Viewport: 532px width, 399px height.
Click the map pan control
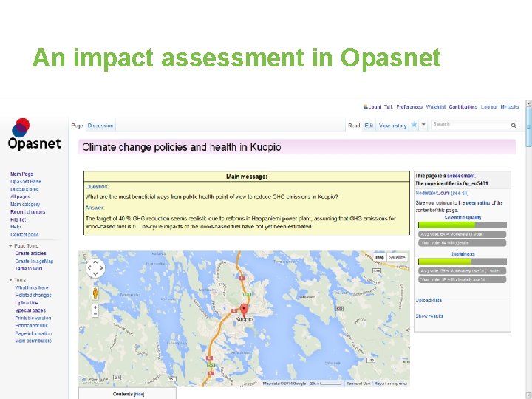coord(95,268)
